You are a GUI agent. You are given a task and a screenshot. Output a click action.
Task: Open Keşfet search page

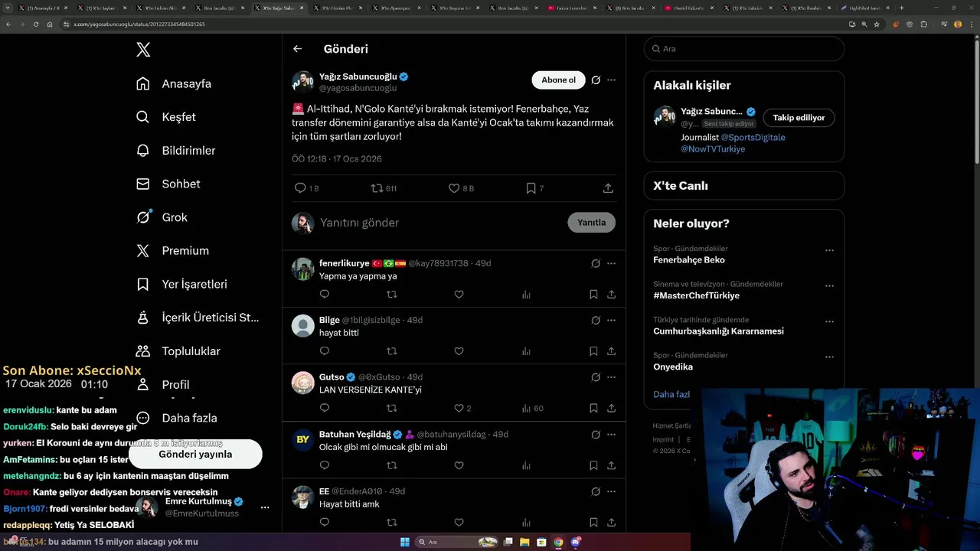165,117
